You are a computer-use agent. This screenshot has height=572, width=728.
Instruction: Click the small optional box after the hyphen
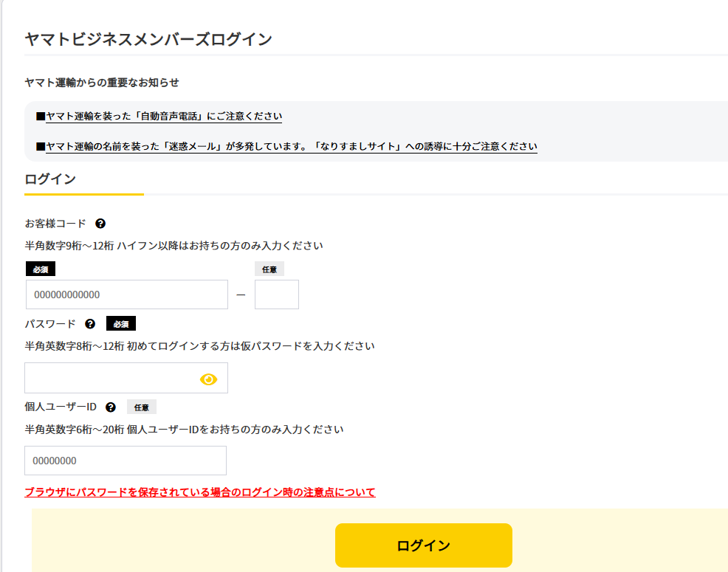coord(276,294)
